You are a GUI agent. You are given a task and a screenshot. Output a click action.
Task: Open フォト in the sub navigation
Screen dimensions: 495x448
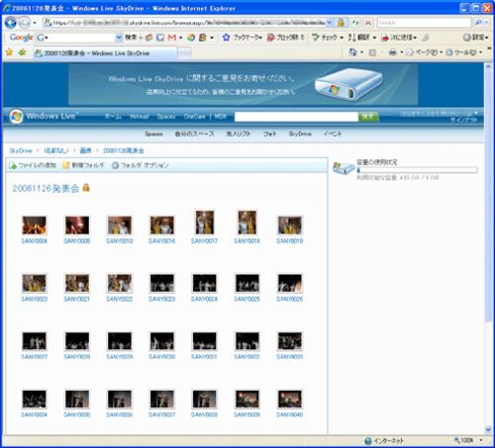click(x=269, y=134)
